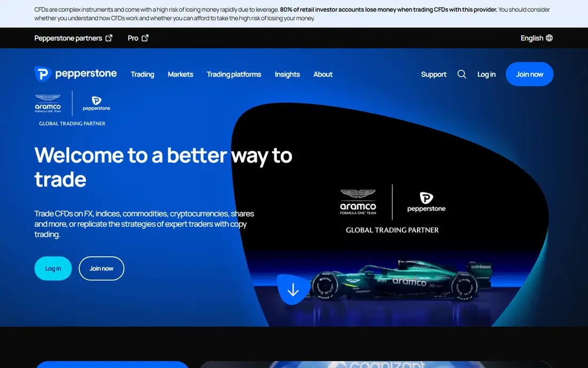The image size is (588, 368).
Task: Click the cyan Log in hero button
Action: pos(53,269)
